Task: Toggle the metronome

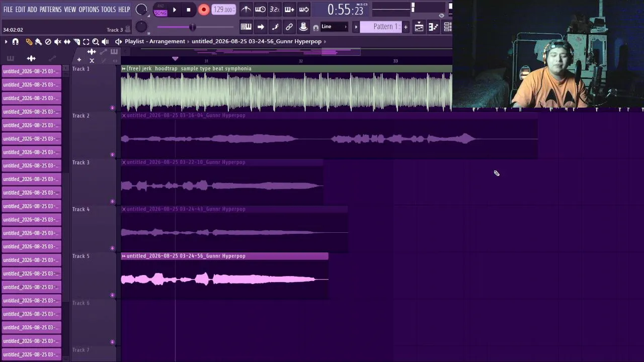Action: pos(246,9)
